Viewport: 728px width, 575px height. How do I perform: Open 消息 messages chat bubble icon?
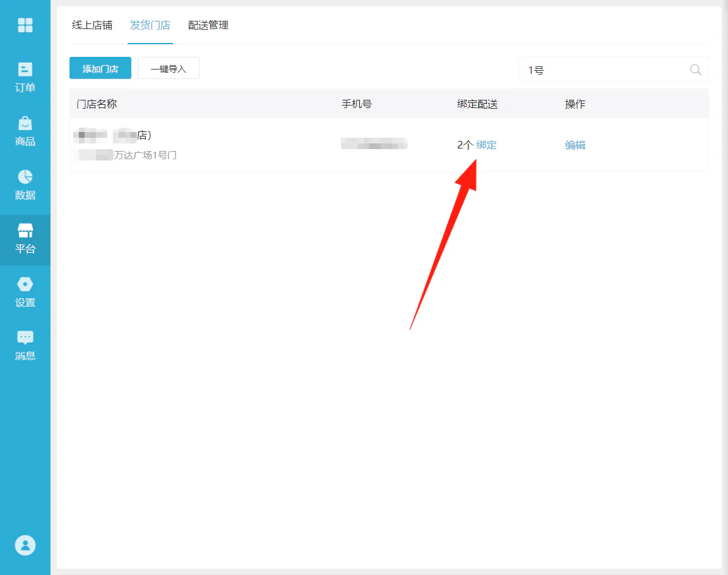(25, 337)
